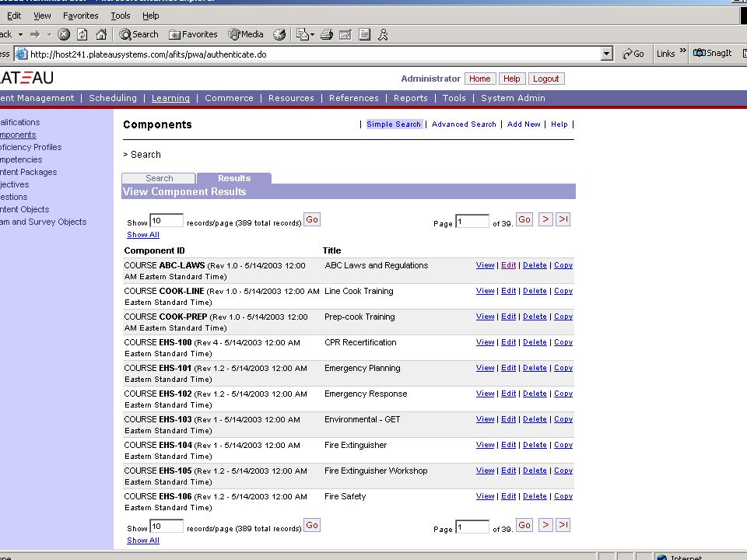The height and width of the screenshot is (560, 747).
Task: Open the References navigation item
Action: coord(353,98)
